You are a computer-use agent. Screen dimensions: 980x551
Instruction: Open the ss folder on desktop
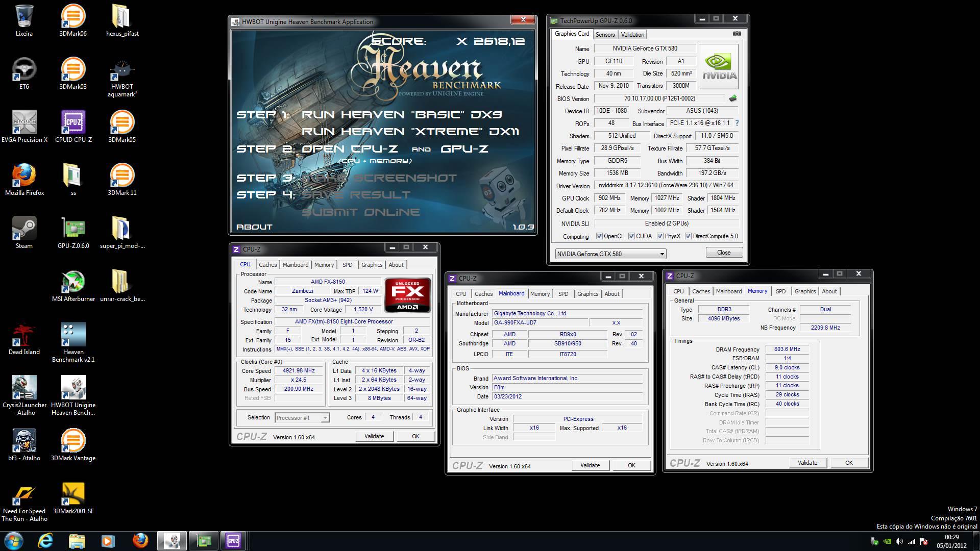[x=73, y=180]
